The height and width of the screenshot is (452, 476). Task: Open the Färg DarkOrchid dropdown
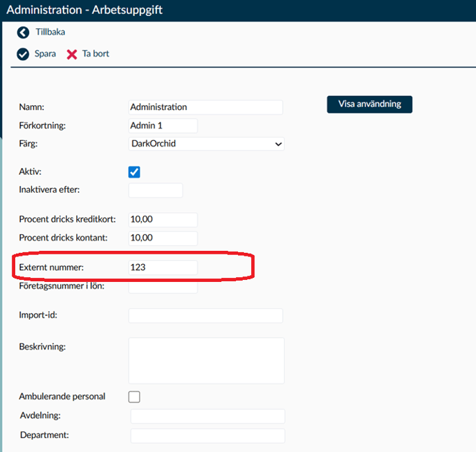point(206,144)
